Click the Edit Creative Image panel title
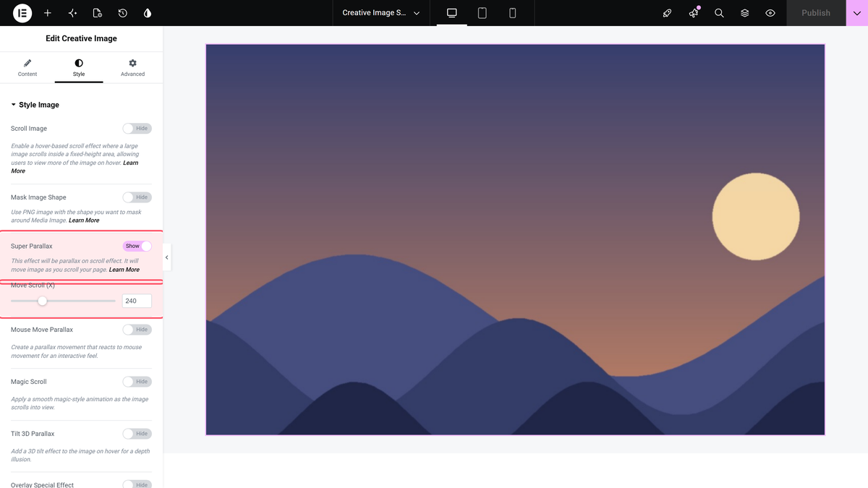Viewport: 868px width, 488px height. pos(81,38)
